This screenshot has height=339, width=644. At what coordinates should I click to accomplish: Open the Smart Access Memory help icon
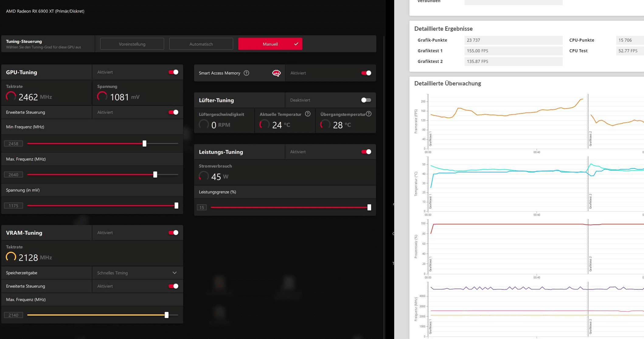tap(246, 73)
